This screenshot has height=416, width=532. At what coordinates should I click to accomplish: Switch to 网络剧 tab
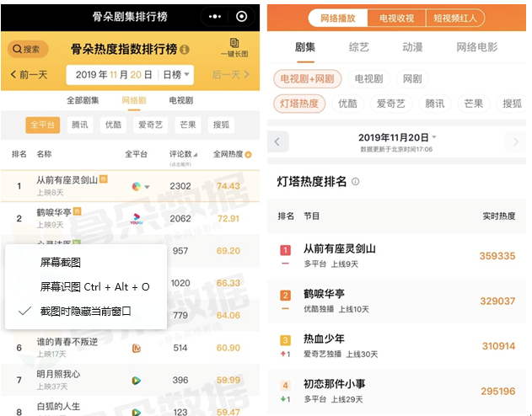point(134,100)
